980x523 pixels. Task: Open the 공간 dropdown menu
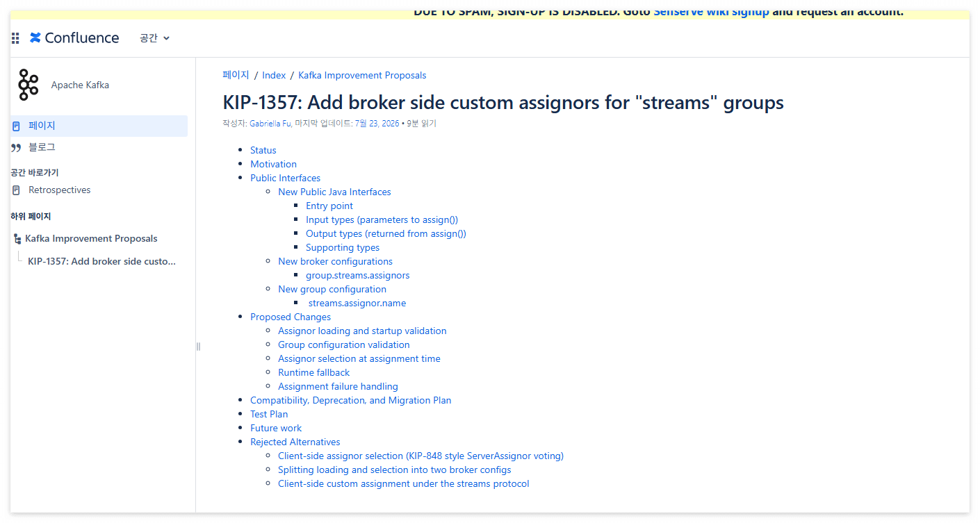[x=154, y=38]
